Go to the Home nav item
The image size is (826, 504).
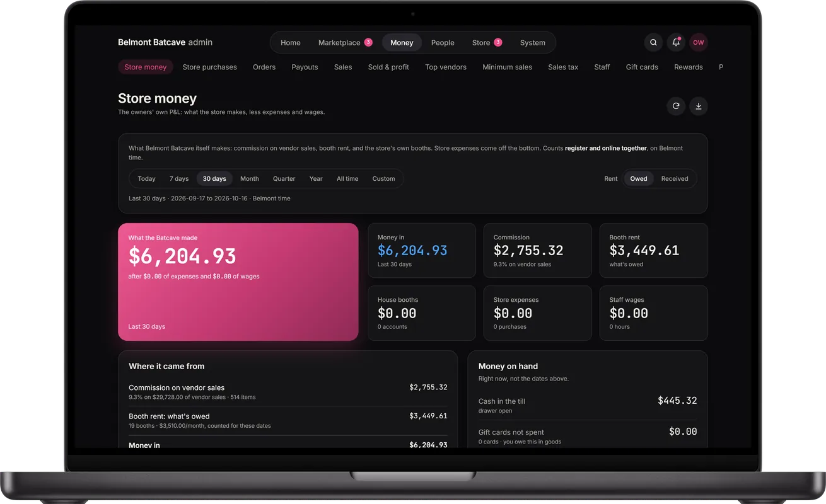click(x=290, y=42)
